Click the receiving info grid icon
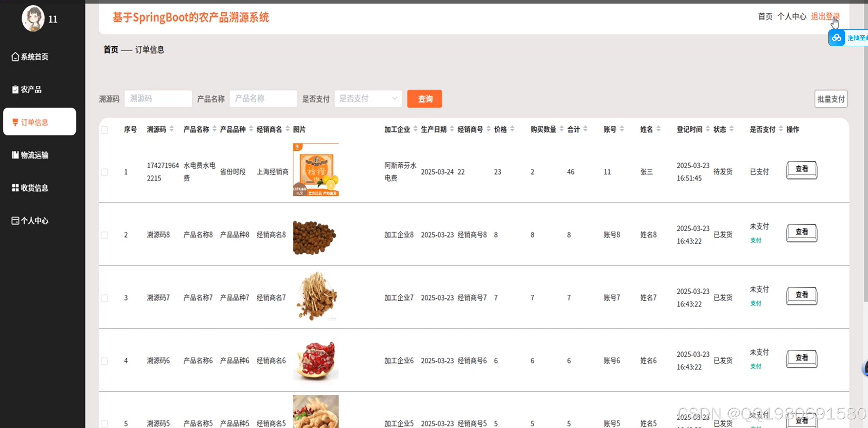 pyautogui.click(x=15, y=188)
